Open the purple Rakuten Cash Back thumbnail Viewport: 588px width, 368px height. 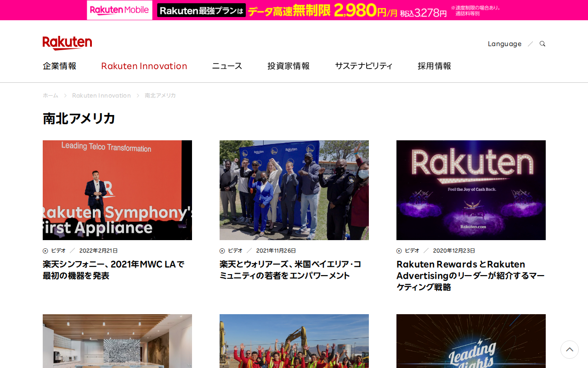[x=471, y=190]
